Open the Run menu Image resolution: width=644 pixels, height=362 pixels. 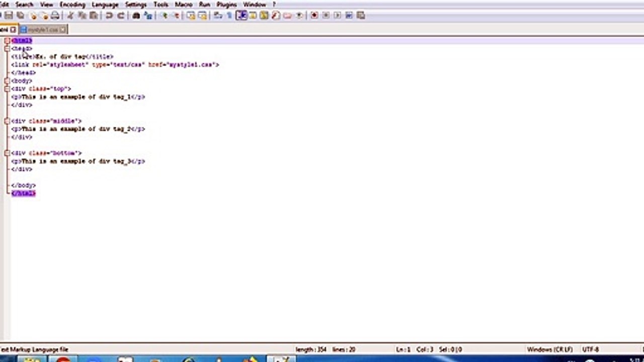pos(204,4)
